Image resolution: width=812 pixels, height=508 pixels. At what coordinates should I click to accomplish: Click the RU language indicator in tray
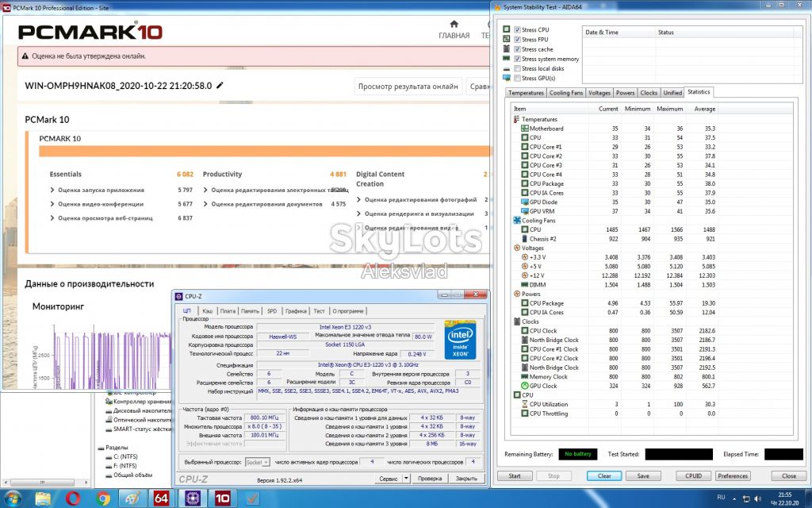(x=721, y=498)
